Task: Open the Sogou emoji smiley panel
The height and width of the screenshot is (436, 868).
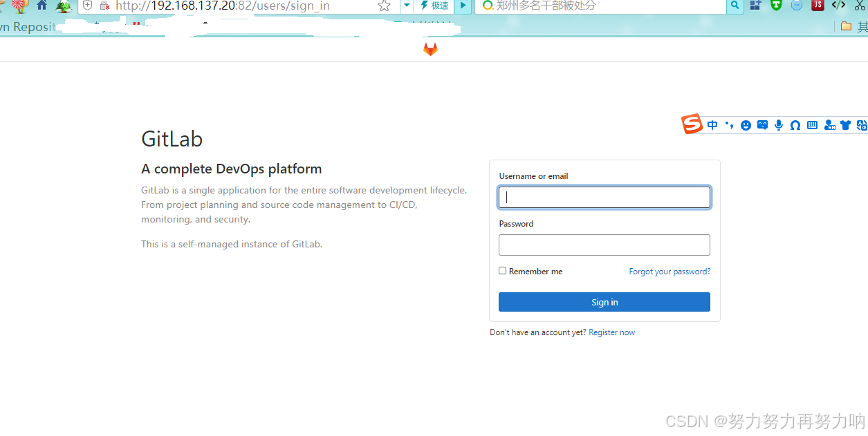Action: coord(746,125)
